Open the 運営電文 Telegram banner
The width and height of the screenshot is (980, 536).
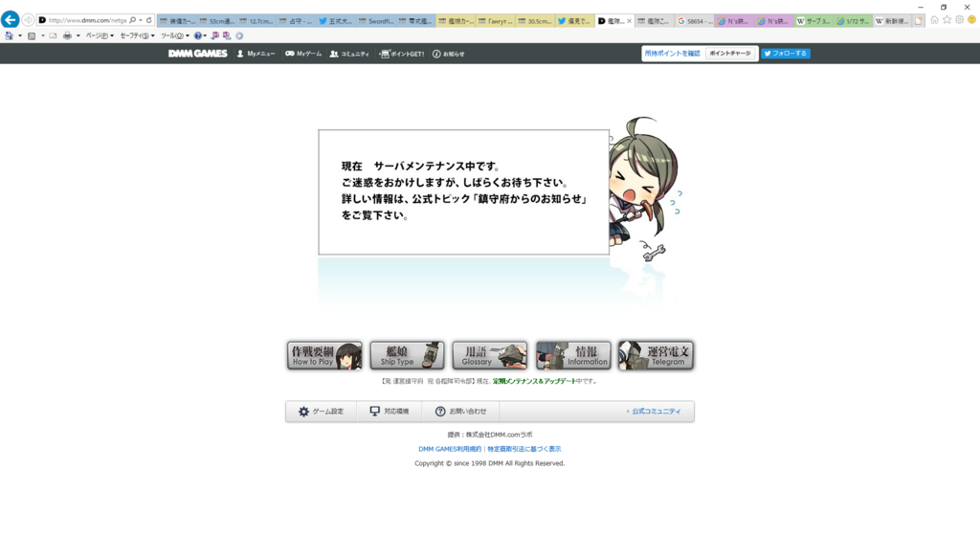pos(656,355)
